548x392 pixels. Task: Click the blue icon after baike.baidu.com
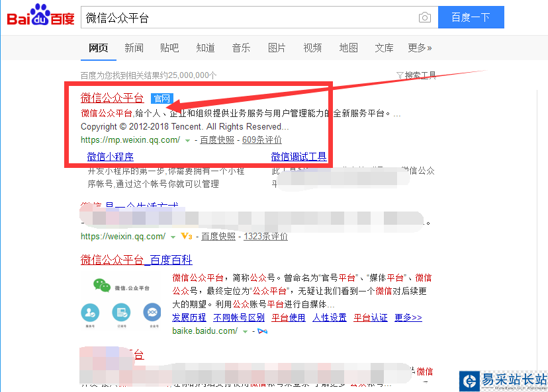(263, 331)
